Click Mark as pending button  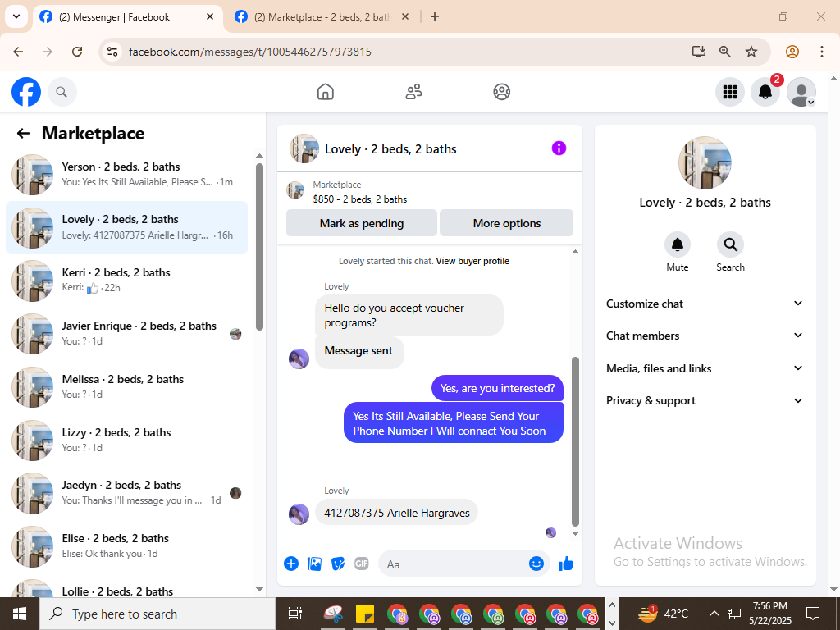tap(362, 223)
